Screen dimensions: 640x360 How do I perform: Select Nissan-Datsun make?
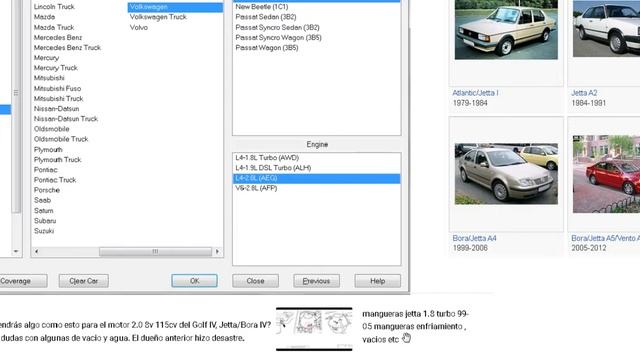56,109
